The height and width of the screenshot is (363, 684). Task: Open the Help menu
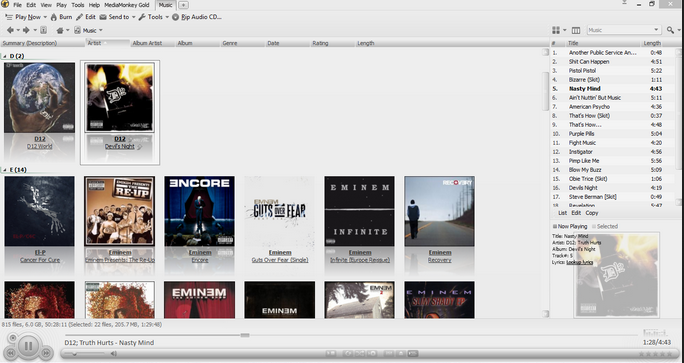click(94, 5)
